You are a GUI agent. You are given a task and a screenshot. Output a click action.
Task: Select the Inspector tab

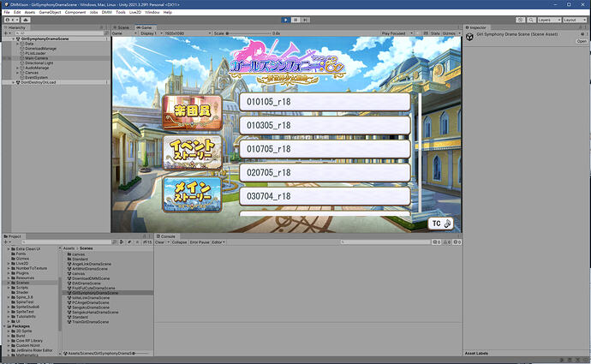[x=476, y=27]
